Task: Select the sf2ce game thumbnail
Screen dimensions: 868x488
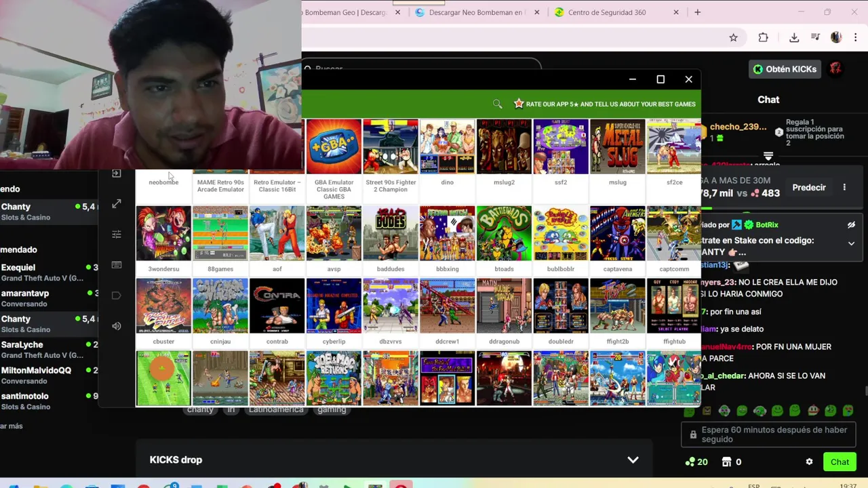Action: pyautogui.click(x=673, y=146)
